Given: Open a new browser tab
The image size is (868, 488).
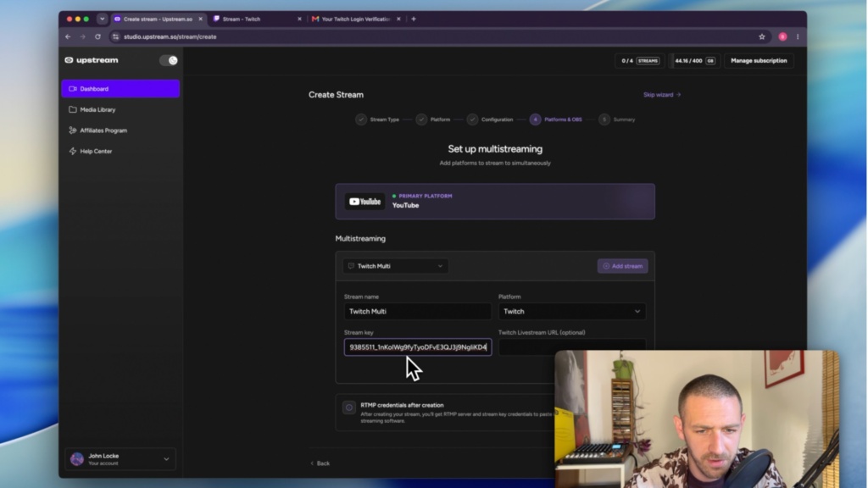Looking at the screenshot, I should tap(414, 19).
